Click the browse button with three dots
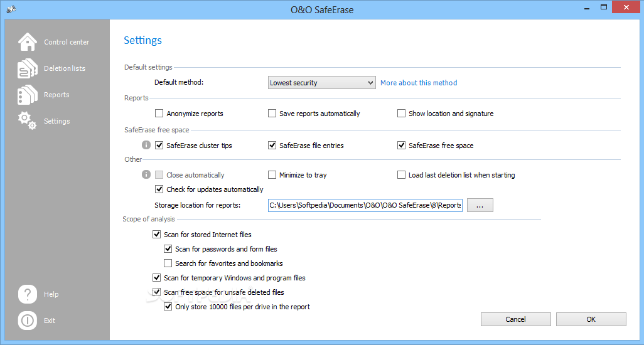Screen dimensions: 644x345 point(480,205)
